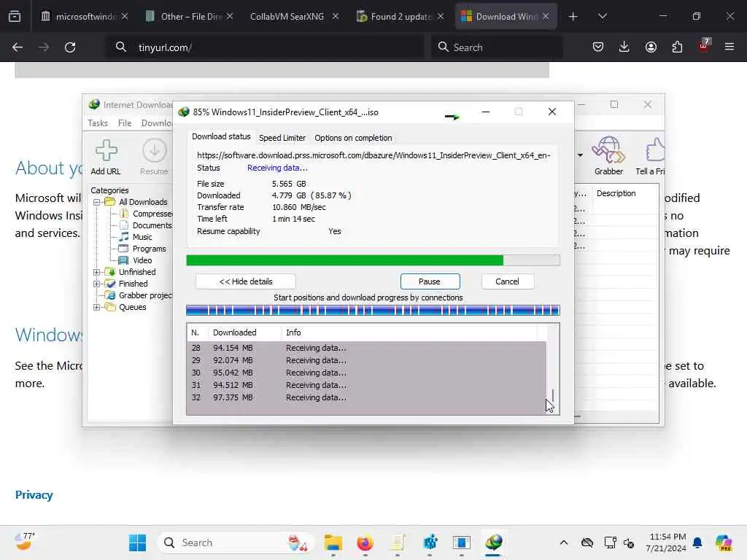Click the Windows Start button
Screen dimensions: 747x560
(x=138, y=542)
